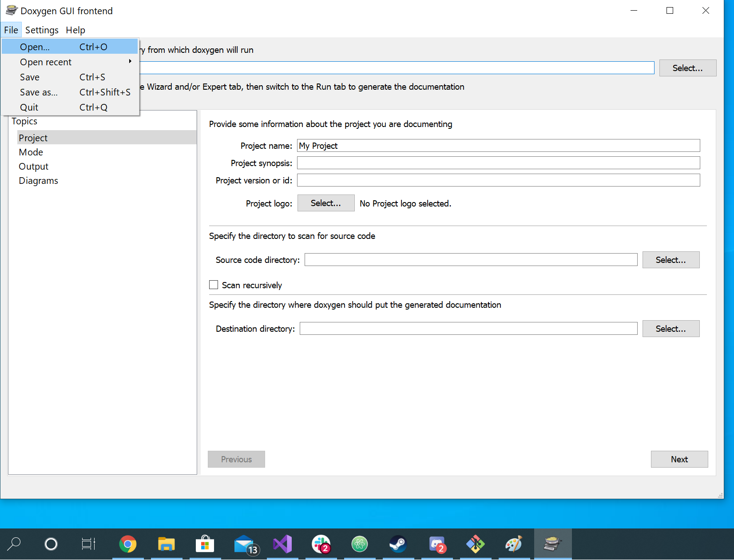Choose Open... from the File menu

point(70,47)
